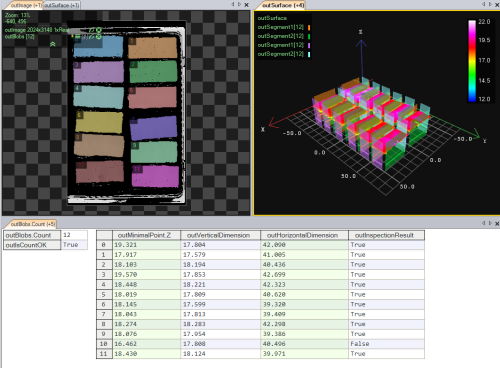
Task: Click the green outSegment2 color swatch
Action: (309, 36)
